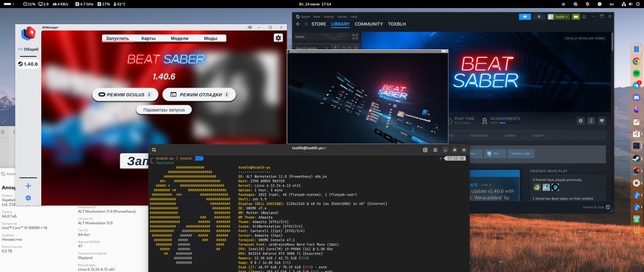Viewport: 644px width, 272px height.
Task: Open the Параметры запуска launch options
Action: pyautogui.click(x=164, y=109)
